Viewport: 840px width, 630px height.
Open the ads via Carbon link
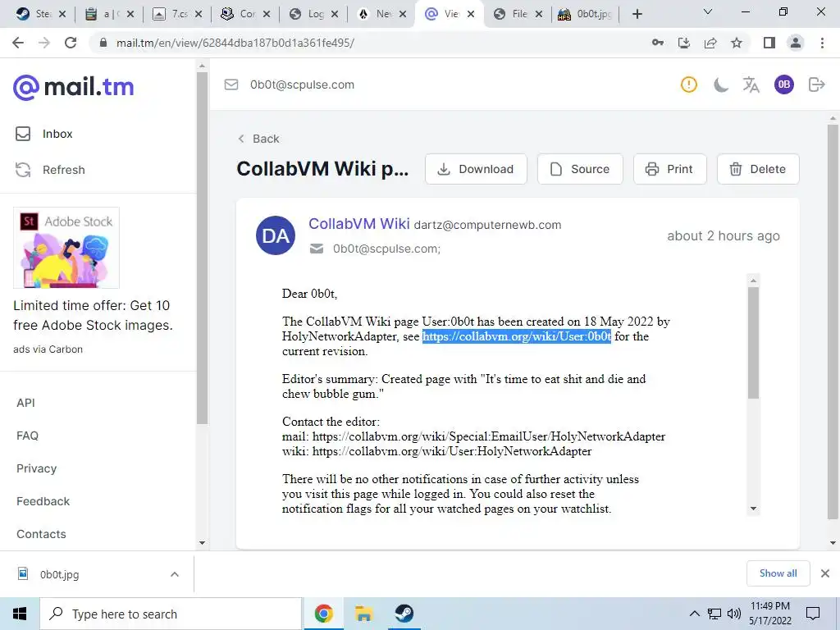[x=48, y=349]
